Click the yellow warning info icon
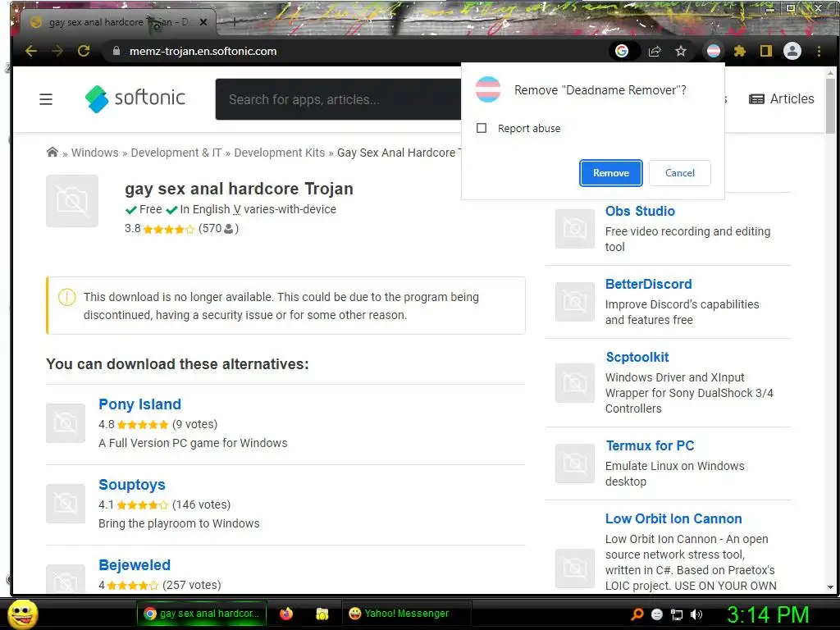Screen dimensions: 840x630 tap(67, 297)
